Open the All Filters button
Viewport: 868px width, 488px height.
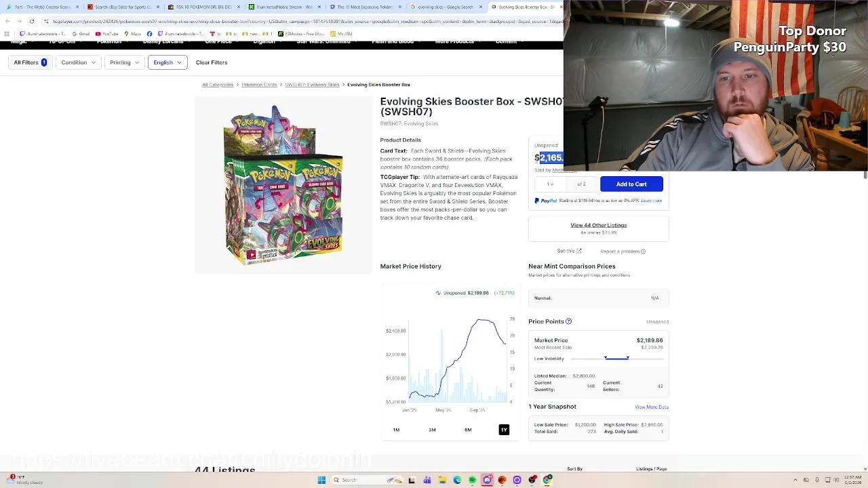click(x=31, y=62)
